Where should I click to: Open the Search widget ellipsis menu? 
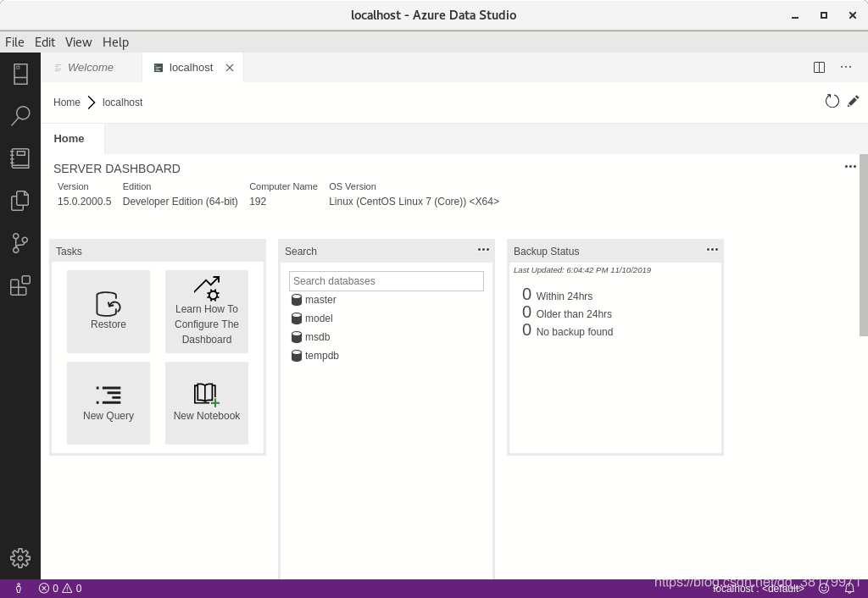point(483,250)
